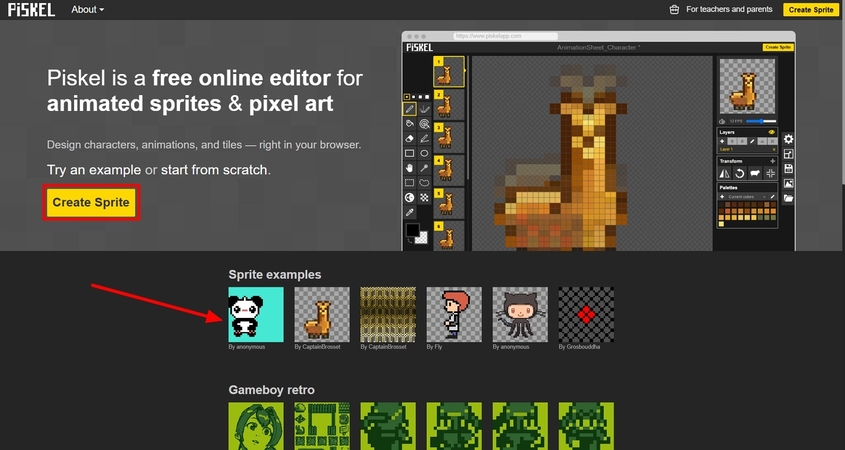The height and width of the screenshot is (450, 845).
Task: Select the Pen tool in the editor preview
Action: click(410, 109)
